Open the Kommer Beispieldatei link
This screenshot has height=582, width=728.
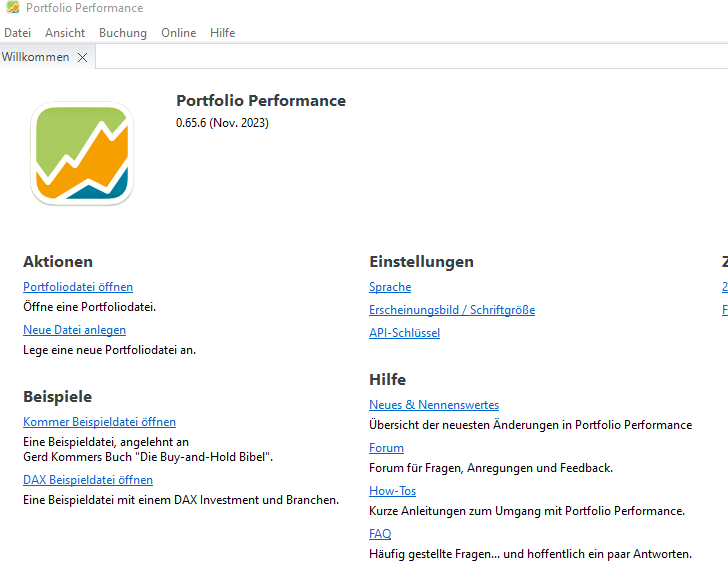coord(99,422)
